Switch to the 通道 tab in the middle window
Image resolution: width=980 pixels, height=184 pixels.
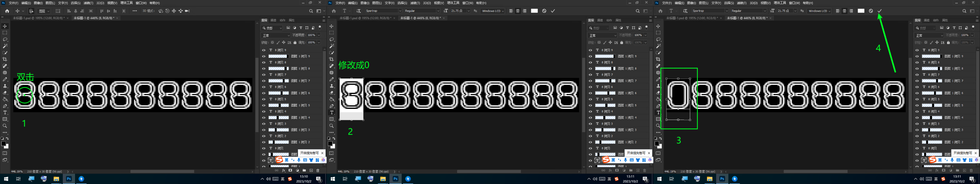click(x=599, y=20)
